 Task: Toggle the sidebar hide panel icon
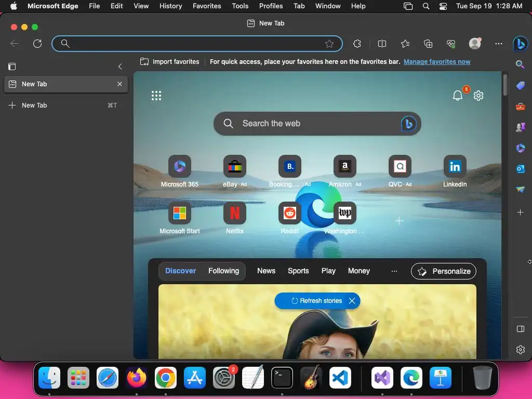pyautogui.click(x=520, y=329)
